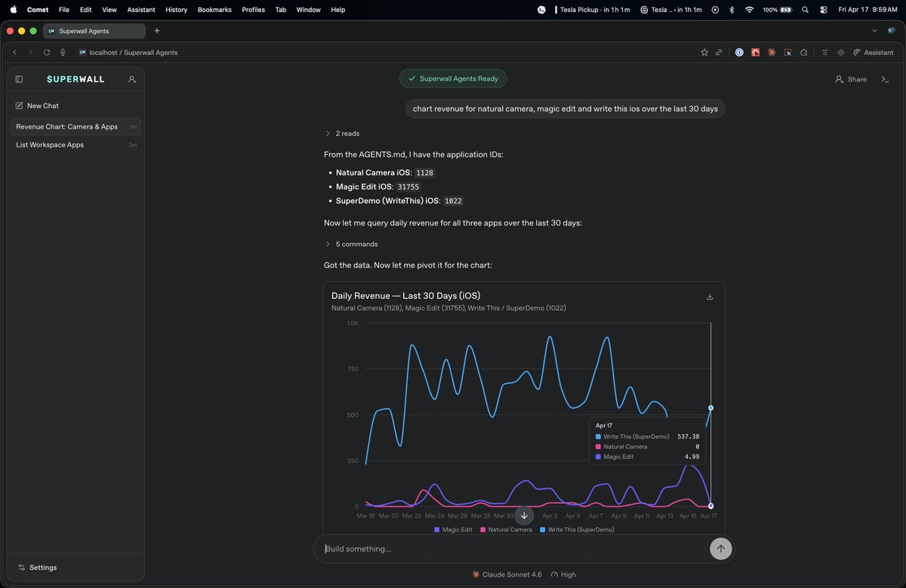The image size is (906, 588).
Task: Download the Daily Revenue chart
Action: (710, 297)
